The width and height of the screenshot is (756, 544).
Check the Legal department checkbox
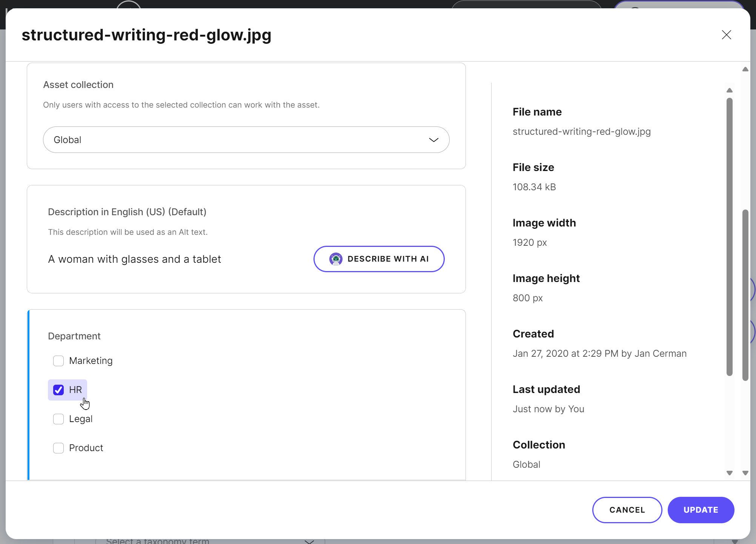point(58,419)
